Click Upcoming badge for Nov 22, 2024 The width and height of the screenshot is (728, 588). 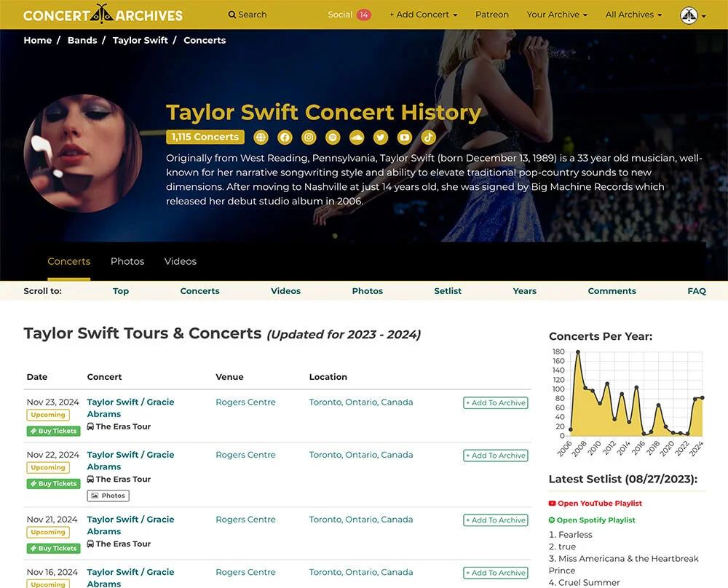pyautogui.click(x=48, y=468)
